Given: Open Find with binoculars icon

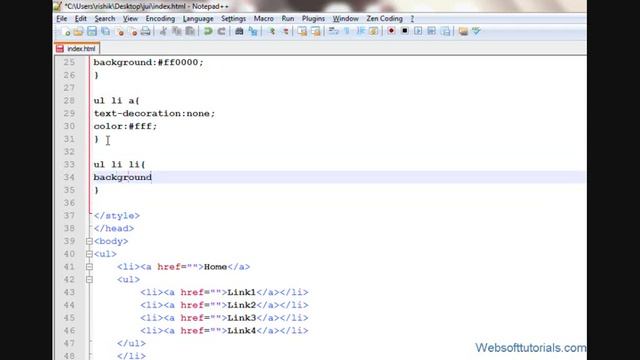Looking at the screenshot, I should pos(239,31).
